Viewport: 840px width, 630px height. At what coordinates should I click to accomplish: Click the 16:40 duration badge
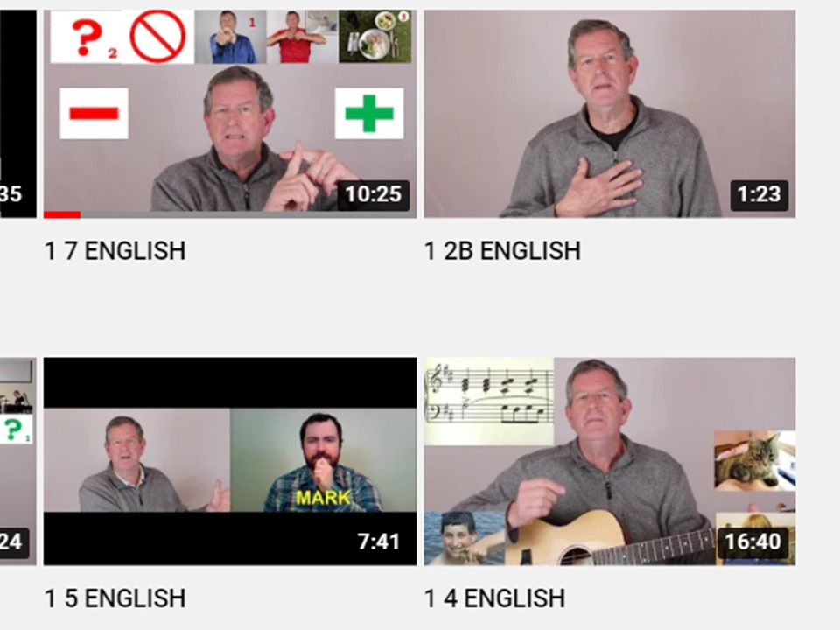pyautogui.click(x=752, y=542)
